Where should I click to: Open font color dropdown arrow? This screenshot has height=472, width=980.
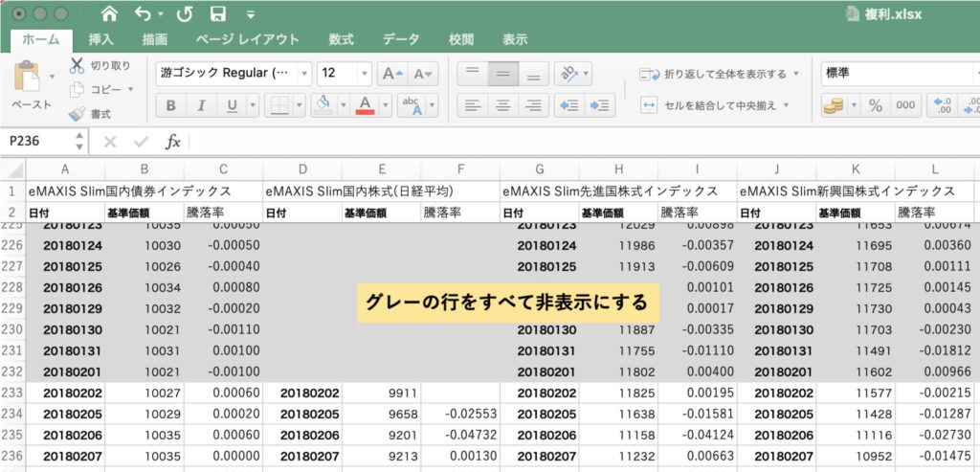(x=386, y=105)
